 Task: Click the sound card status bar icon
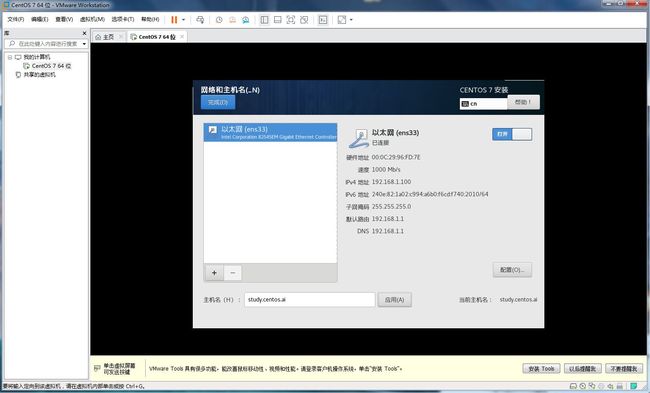pyautogui.click(x=610, y=386)
